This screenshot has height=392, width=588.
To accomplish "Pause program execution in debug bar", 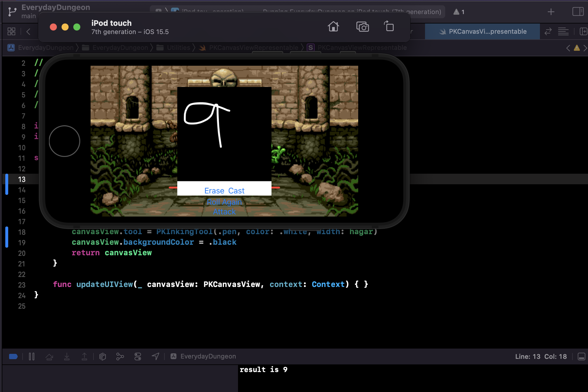I will coord(32,356).
